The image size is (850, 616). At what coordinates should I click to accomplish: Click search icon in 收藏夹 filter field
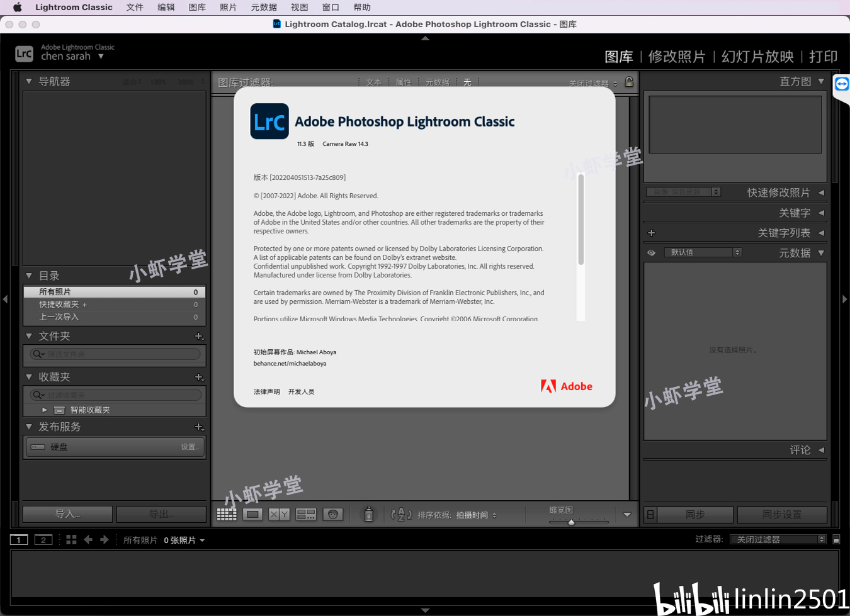pos(38,395)
